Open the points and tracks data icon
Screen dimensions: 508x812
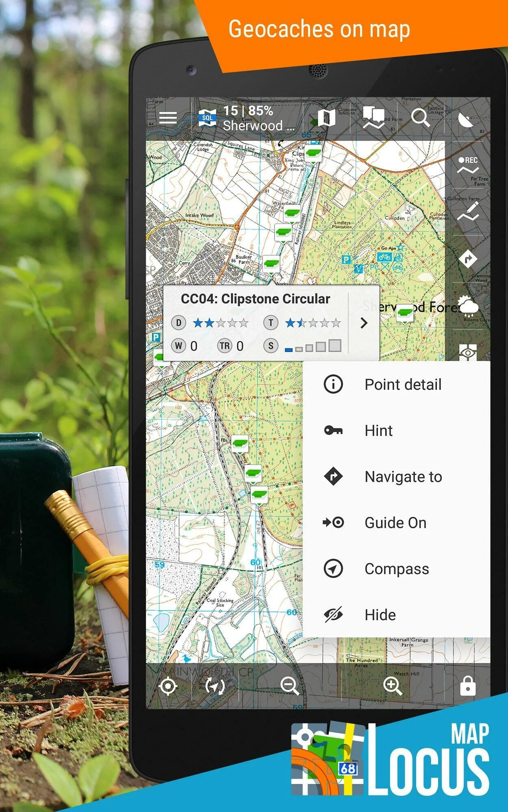(373, 118)
